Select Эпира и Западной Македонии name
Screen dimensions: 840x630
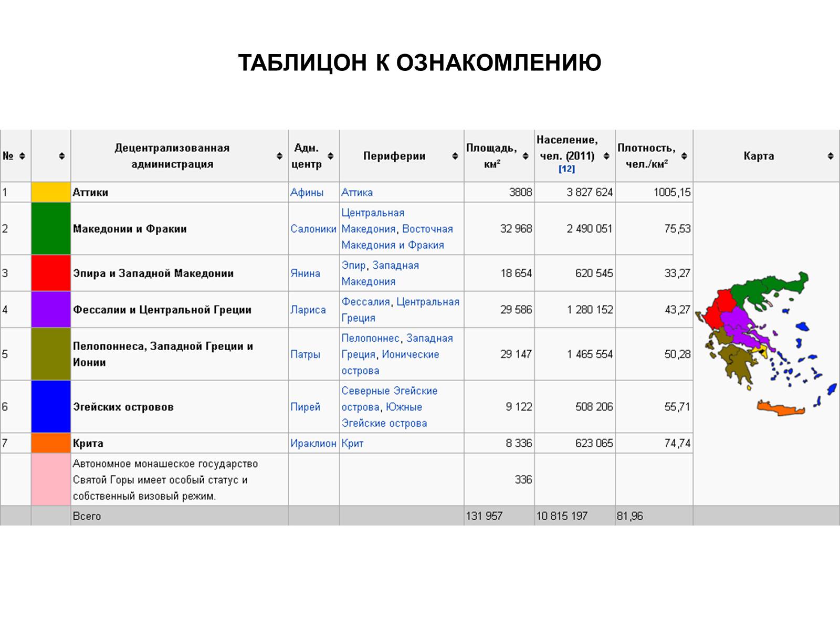point(153,273)
